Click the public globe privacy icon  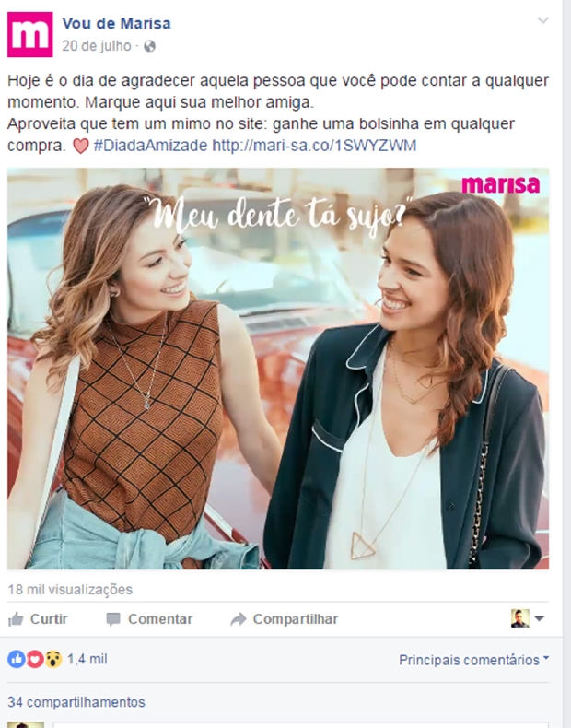(149, 46)
